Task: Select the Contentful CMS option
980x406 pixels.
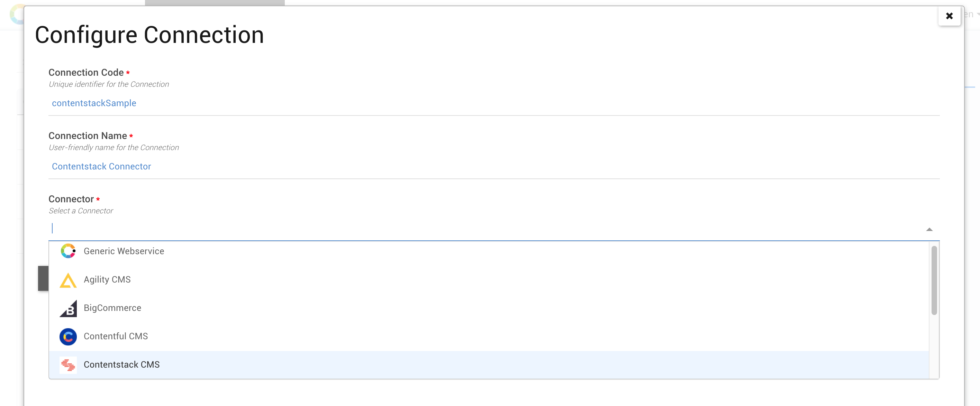Action: (116, 336)
